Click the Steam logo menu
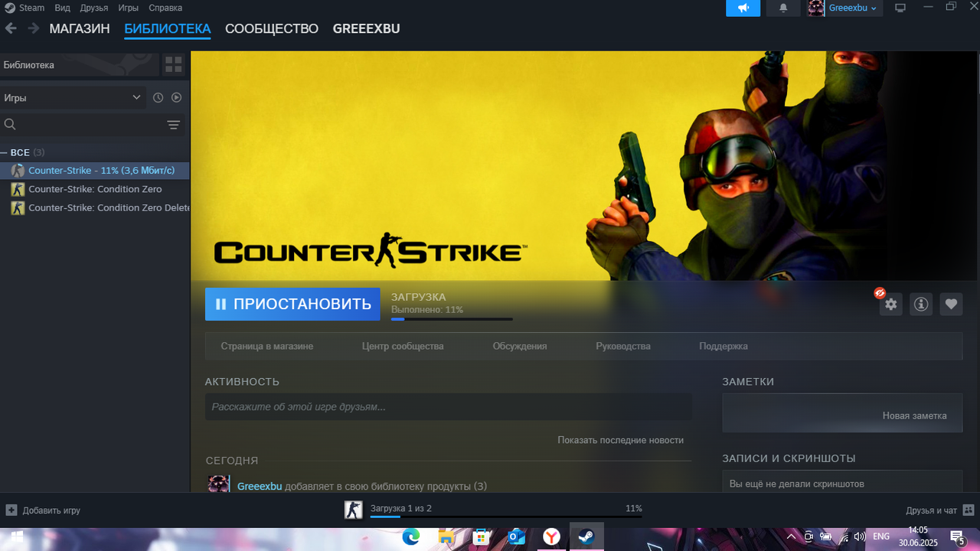 click(24, 8)
